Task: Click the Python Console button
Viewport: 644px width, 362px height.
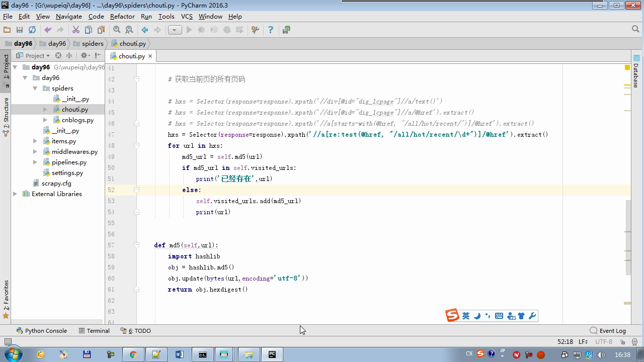Action: click(x=41, y=331)
